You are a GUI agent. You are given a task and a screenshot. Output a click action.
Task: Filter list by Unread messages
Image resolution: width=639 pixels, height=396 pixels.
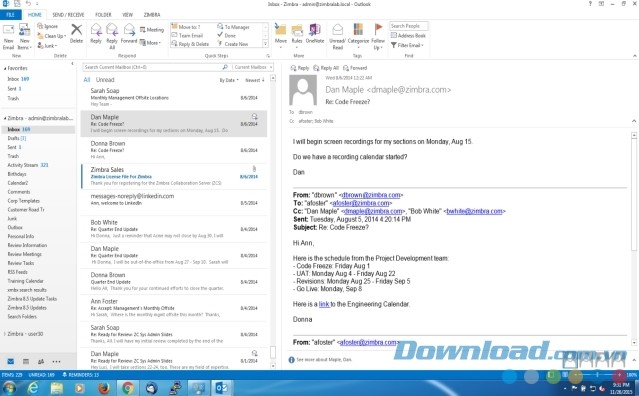point(105,80)
